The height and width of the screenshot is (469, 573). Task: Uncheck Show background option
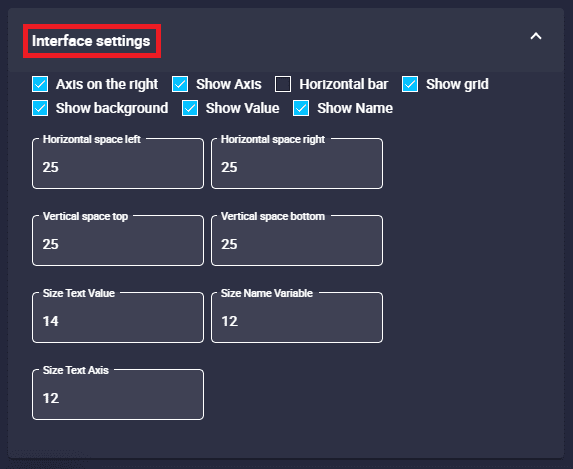click(40, 108)
